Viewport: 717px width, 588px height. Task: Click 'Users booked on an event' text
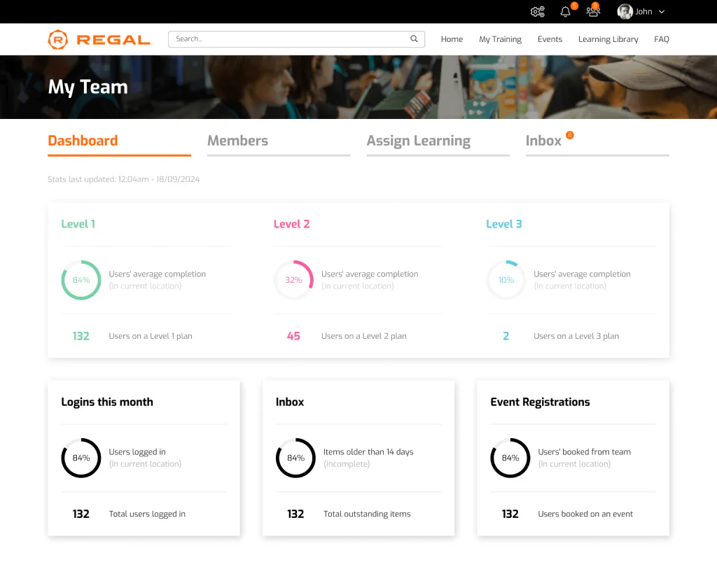coord(585,514)
